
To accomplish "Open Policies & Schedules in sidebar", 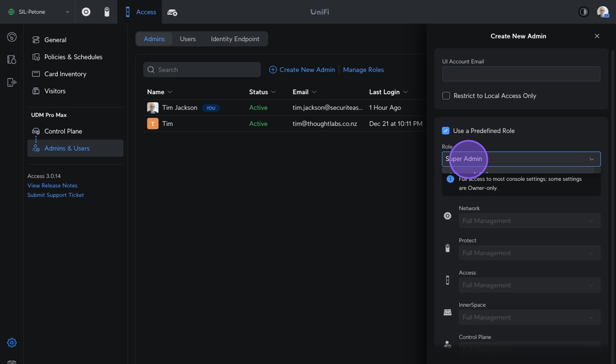I will point(73,57).
